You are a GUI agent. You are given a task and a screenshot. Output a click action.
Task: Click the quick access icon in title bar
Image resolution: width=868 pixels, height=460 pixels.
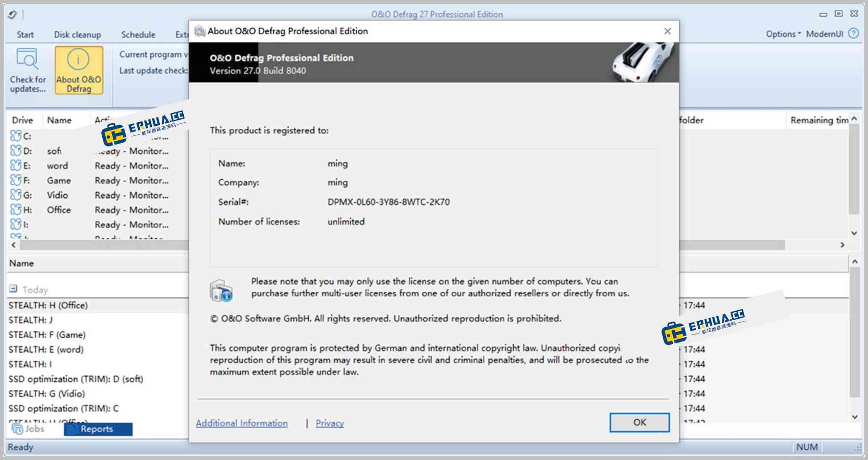click(x=12, y=15)
